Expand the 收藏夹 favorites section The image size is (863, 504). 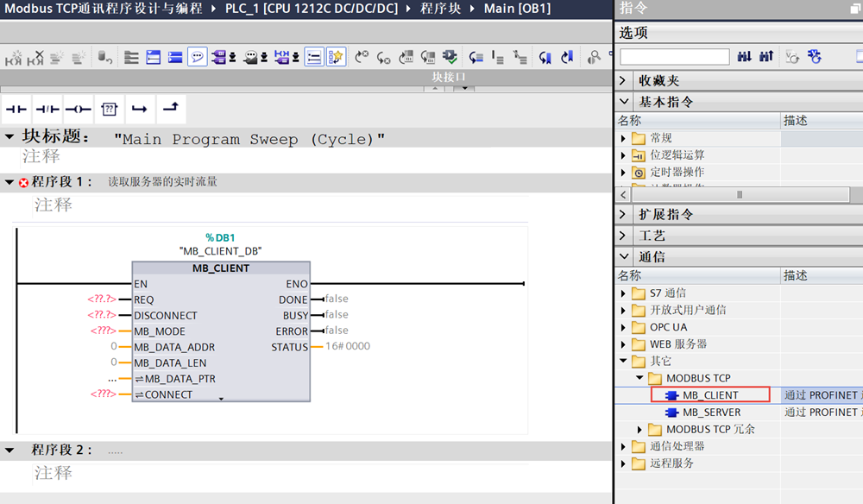coord(624,80)
